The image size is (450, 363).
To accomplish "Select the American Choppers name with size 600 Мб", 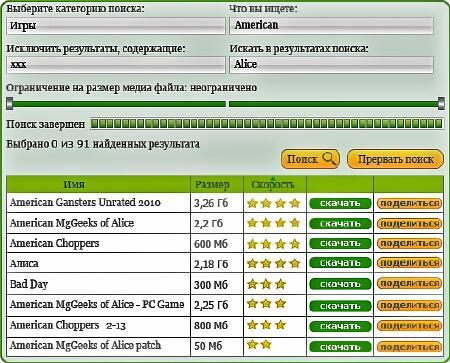I will (x=54, y=243).
